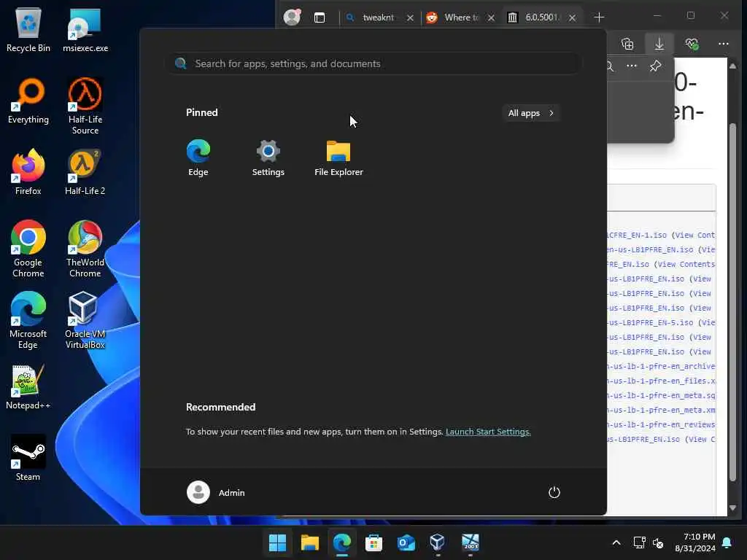Click the pfre-en_meta.sqlite file link
The width and height of the screenshot is (747, 560).
(x=661, y=395)
